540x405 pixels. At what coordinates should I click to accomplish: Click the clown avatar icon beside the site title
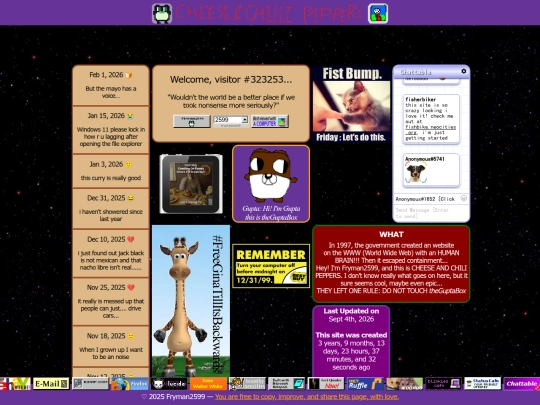click(x=378, y=13)
